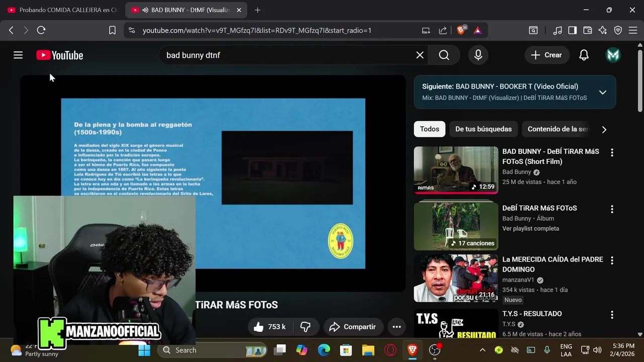
Task: Open the 17 canciones album thumbnail
Action: (x=456, y=227)
